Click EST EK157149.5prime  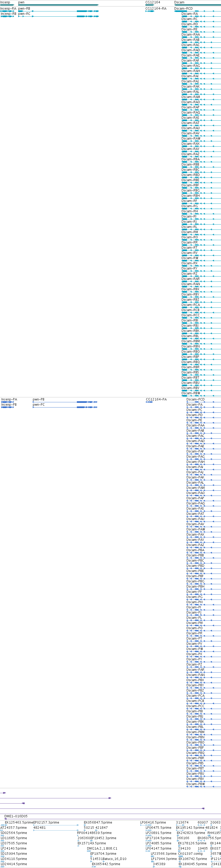pyautogui.click(x=92, y=843)
